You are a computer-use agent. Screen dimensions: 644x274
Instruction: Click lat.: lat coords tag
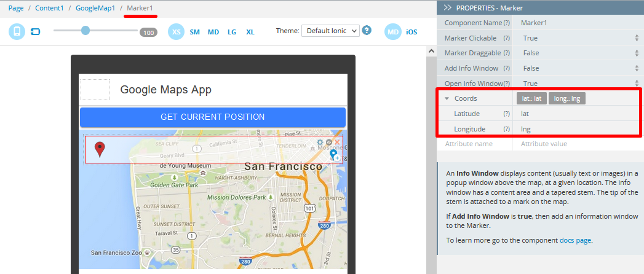[x=531, y=98]
